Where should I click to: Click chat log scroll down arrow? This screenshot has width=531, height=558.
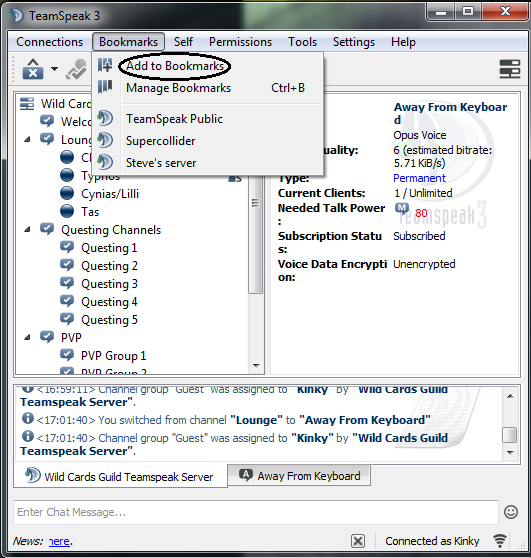(510, 453)
